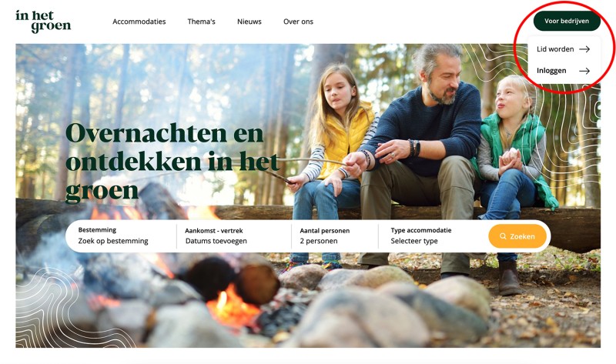Click the hero heading Overnachten en ontdekken

click(x=172, y=162)
